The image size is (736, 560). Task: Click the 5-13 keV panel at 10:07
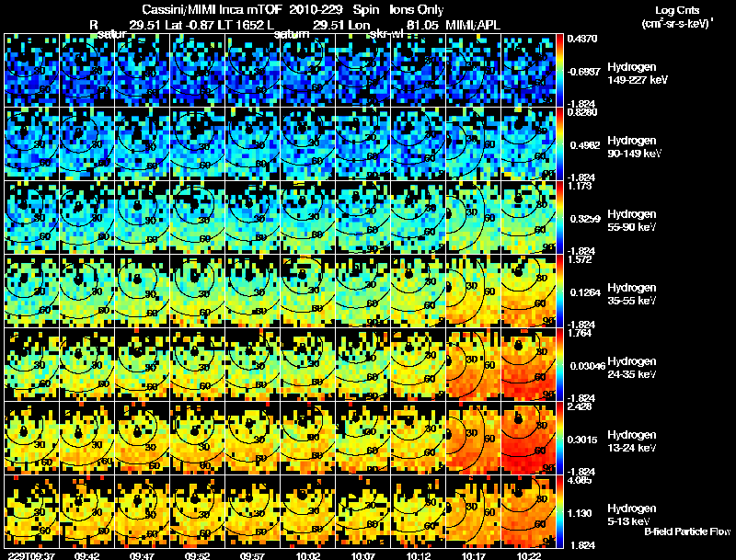(362, 512)
